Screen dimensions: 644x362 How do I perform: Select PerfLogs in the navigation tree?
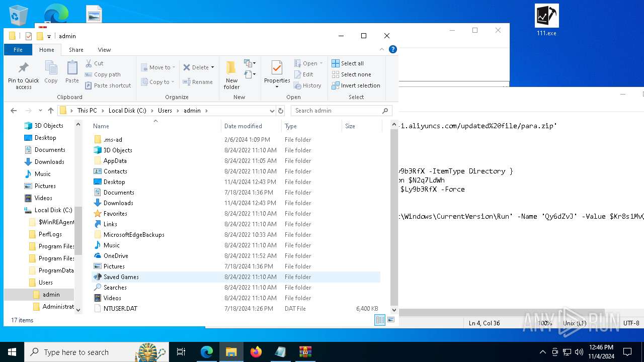click(45, 234)
